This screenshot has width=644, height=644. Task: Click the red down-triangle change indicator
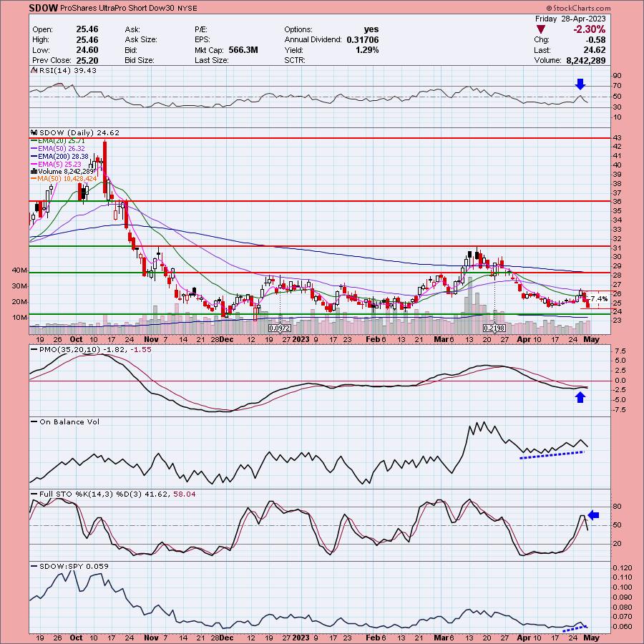coord(541,29)
